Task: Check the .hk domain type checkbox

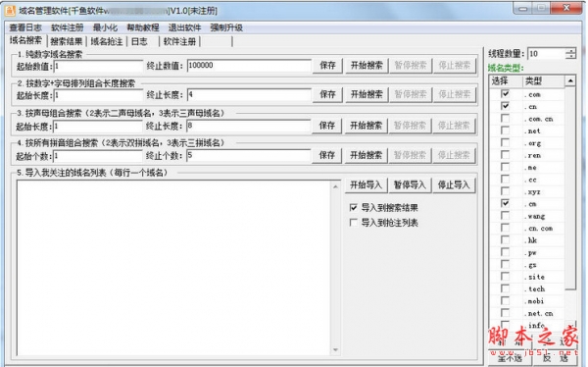Action: [505, 239]
